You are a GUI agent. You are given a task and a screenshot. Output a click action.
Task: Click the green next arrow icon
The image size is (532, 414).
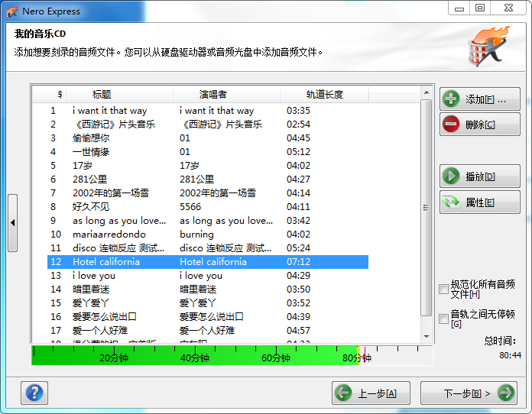pos(505,393)
